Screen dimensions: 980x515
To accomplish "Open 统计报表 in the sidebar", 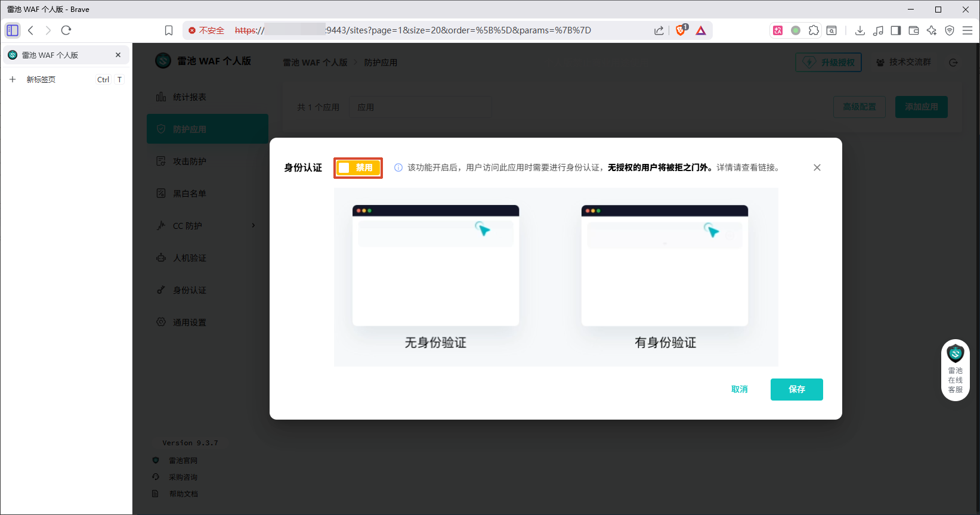I will [x=208, y=97].
